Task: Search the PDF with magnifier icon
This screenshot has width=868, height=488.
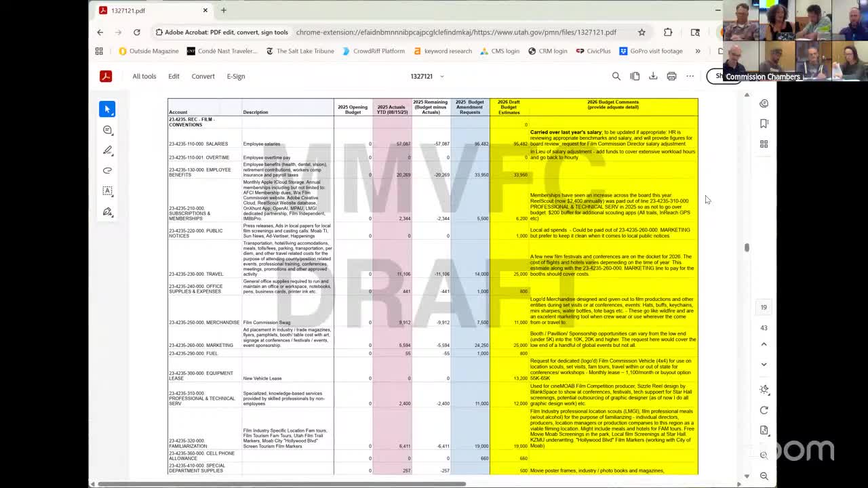Action: (x=616, y=77)
